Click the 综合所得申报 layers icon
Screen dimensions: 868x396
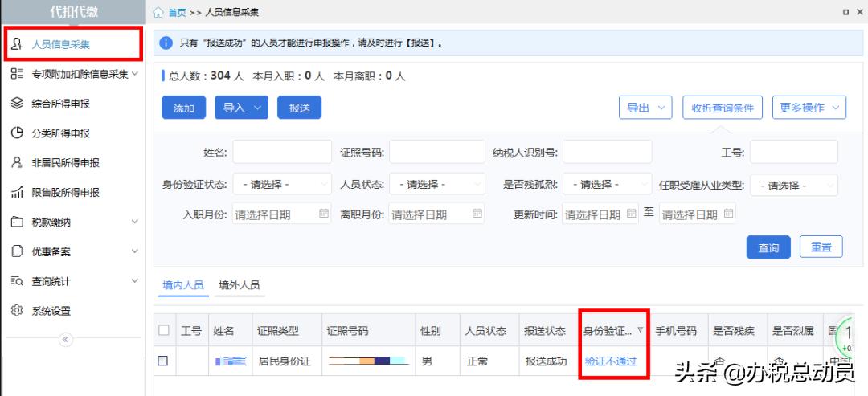[17, 104]
